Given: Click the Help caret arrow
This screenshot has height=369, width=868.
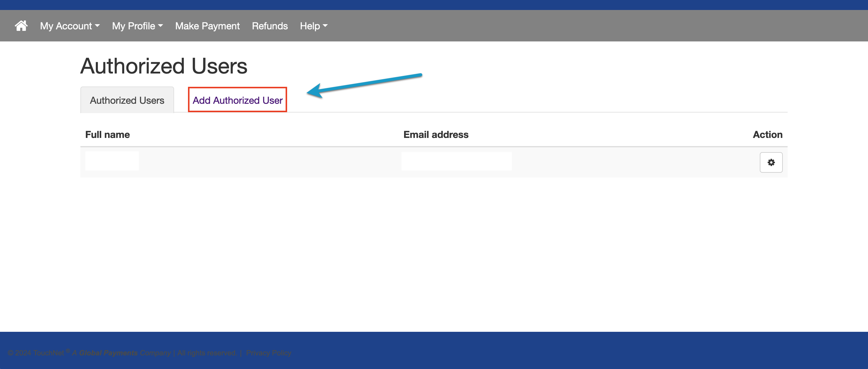Looking at the screenshot, I should coord(325,26).
